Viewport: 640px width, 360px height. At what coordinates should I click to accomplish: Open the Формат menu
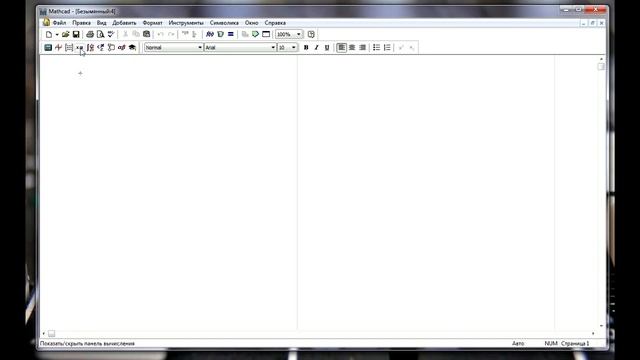[x=152, y=23]
